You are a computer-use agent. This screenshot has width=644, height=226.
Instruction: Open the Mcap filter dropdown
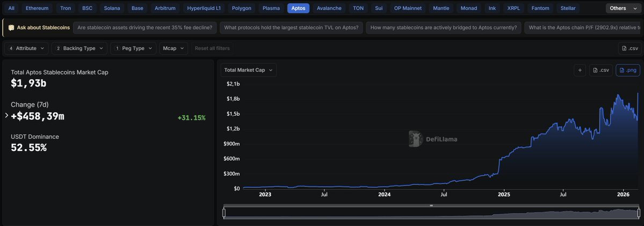point(173,48)
